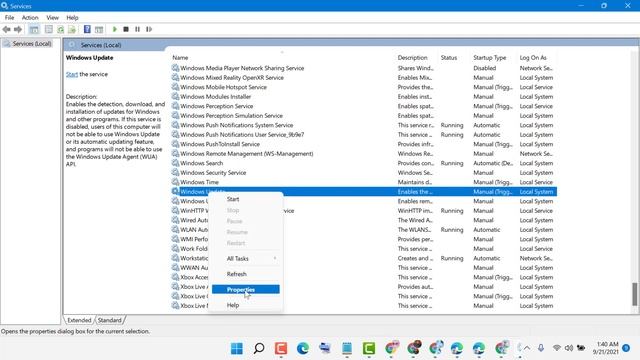
Task: Select 'Windows Media Player Network Sharing Service' row
Action: point(363,68)
